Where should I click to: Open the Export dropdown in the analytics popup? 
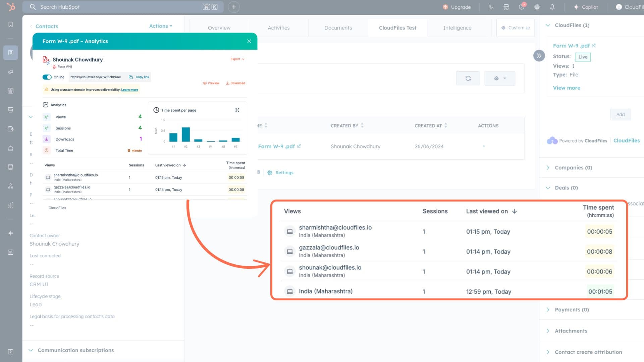point(237,59)
